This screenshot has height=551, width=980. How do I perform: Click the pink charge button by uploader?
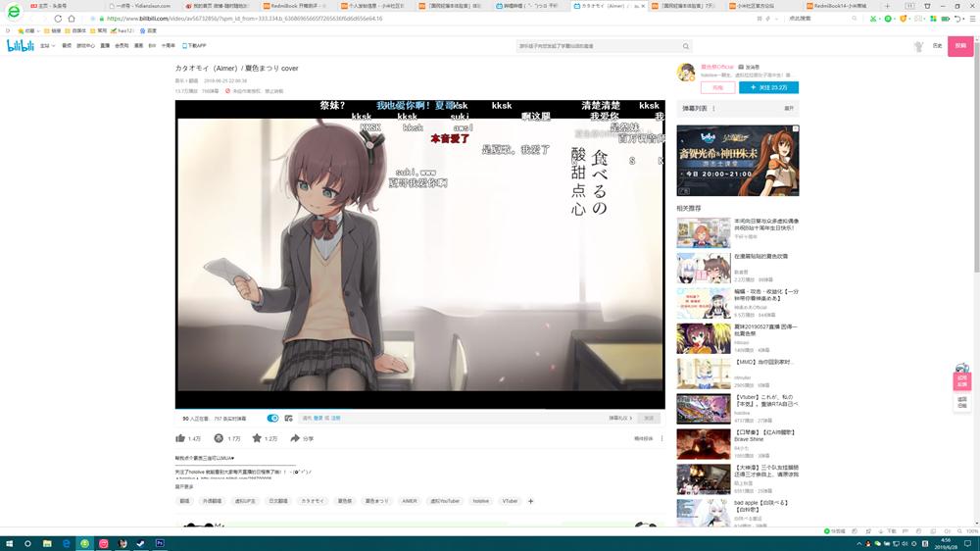tap(717, 87)
